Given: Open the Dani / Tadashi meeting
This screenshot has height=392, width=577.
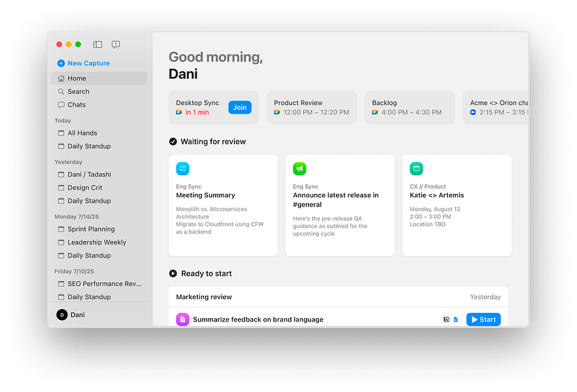Looking at the screenshot, I should (x=99, y=174).
